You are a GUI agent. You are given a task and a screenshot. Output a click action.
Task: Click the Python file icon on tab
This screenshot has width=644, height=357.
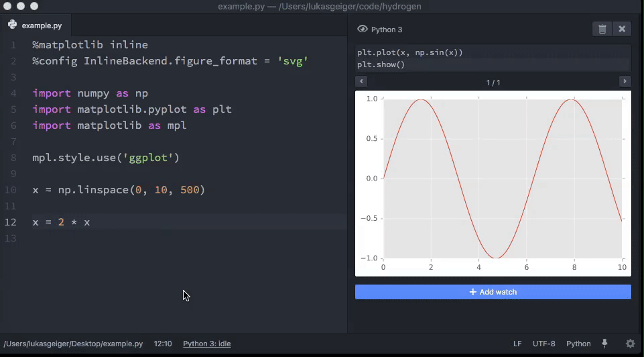tap(12, 25)
